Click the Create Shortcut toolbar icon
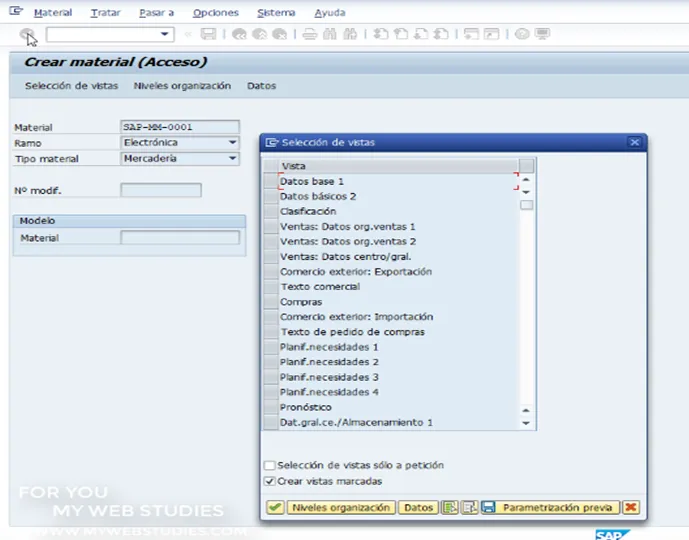This screenshot has height=540, width=689. tap(491, 34)
